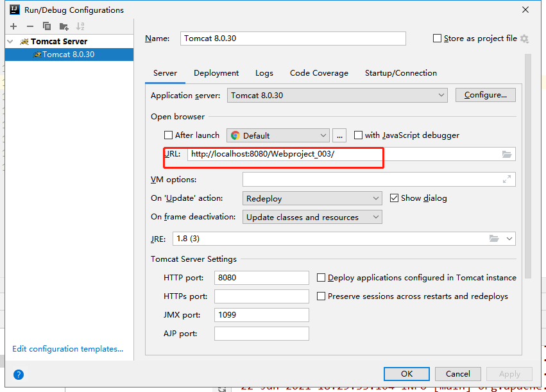Enable with JavaScript debugger
The height and width of the screenshot is (392, 546).
pos(358,135)
